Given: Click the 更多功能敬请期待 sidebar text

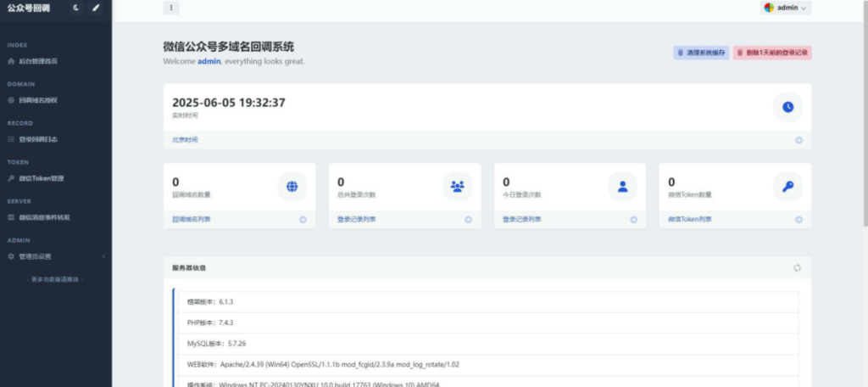Looking at the screenshot, I should pos(55,279).
